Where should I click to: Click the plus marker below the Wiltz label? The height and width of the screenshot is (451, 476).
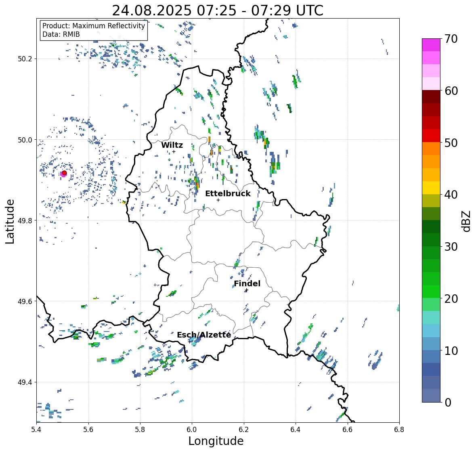[174, 151]
